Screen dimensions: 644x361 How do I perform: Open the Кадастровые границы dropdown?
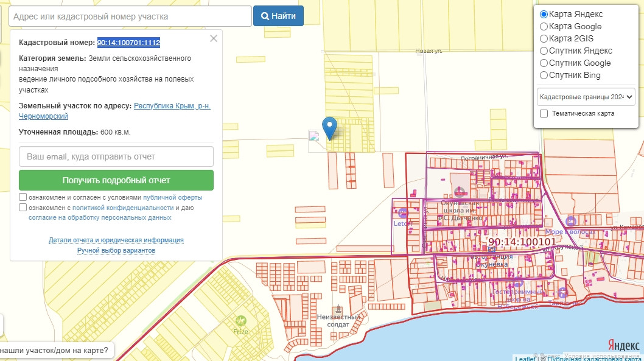coord(586,97)
